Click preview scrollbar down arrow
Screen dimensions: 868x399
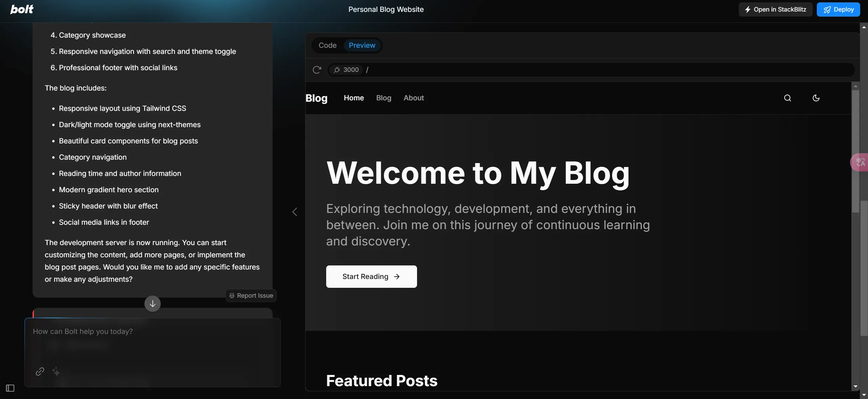click(x=855, y=386)
